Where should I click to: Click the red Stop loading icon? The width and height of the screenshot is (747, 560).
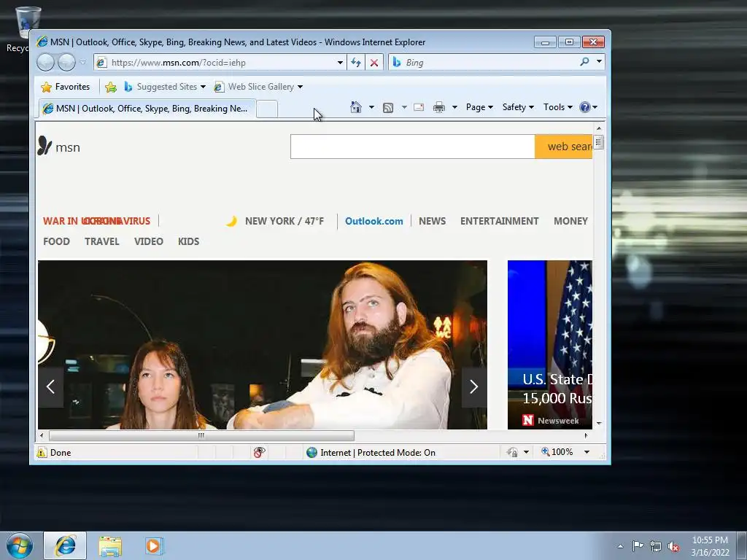pos(374,63)
